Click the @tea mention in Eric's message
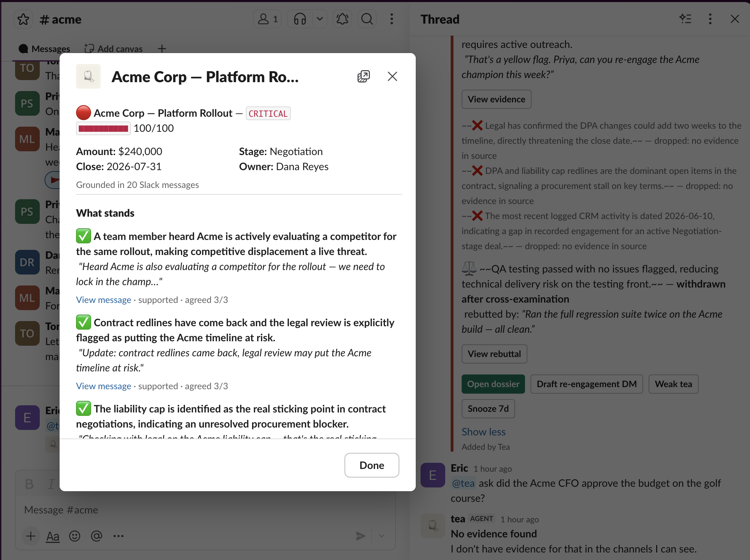The height and width of the screenshot is (560, 750). [x=463, y=483]
